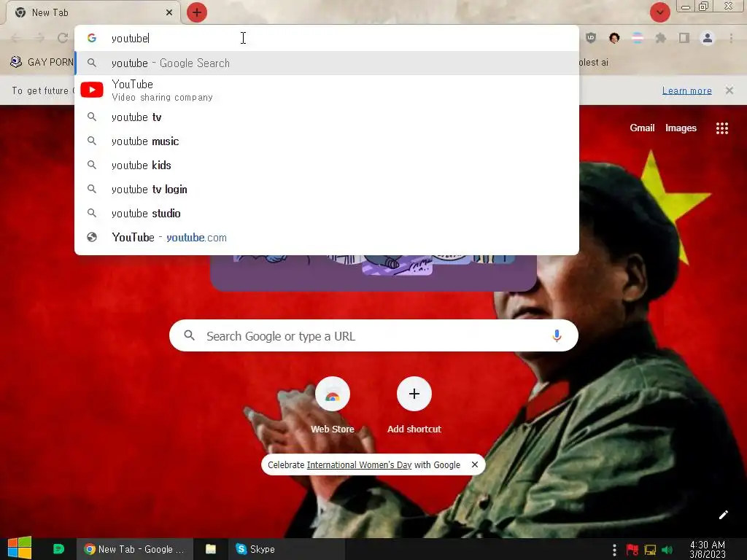Open the Images link
This screenshot has width=747, height=560.
(681, 128)
